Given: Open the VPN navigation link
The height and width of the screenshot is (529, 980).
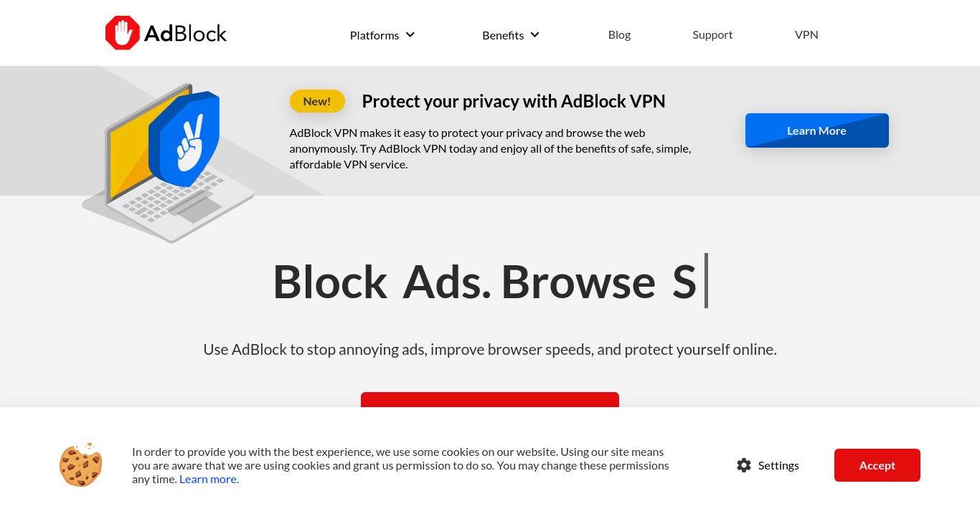Looking at the screenshot, I should 806,34.
